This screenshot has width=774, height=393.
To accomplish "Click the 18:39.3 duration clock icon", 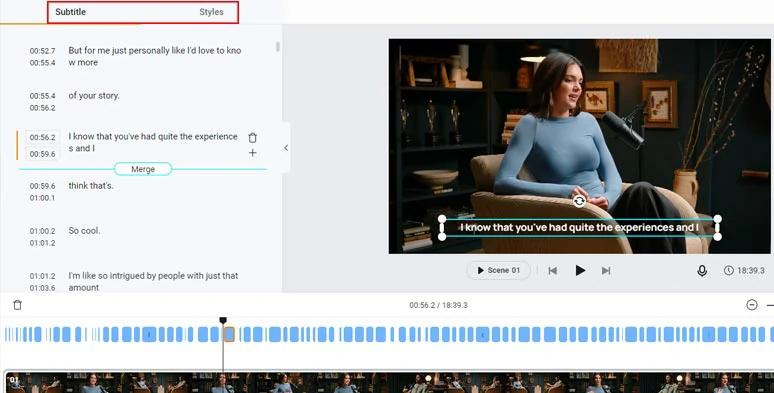I will [729, 270].
